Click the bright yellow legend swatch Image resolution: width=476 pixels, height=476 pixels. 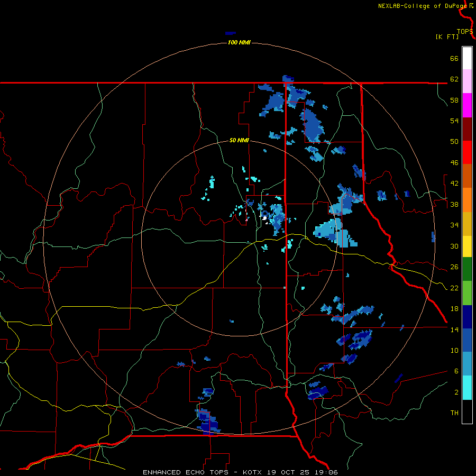[x=467, y=246]
